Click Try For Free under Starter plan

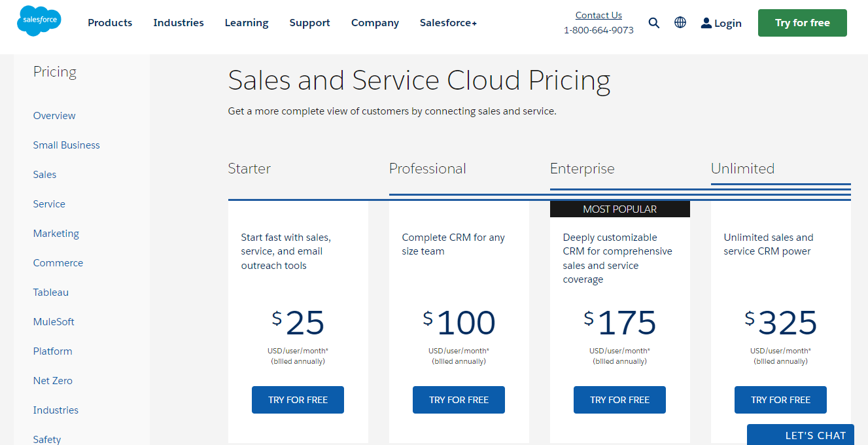coord(298,400)
